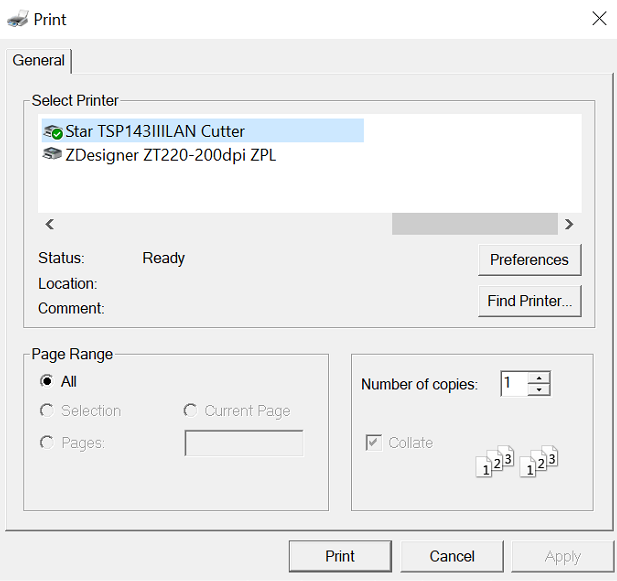Click the printer list horizontal scrollbar thumb
The width and height of the screenshot is (617, 581).
[474, 224]
